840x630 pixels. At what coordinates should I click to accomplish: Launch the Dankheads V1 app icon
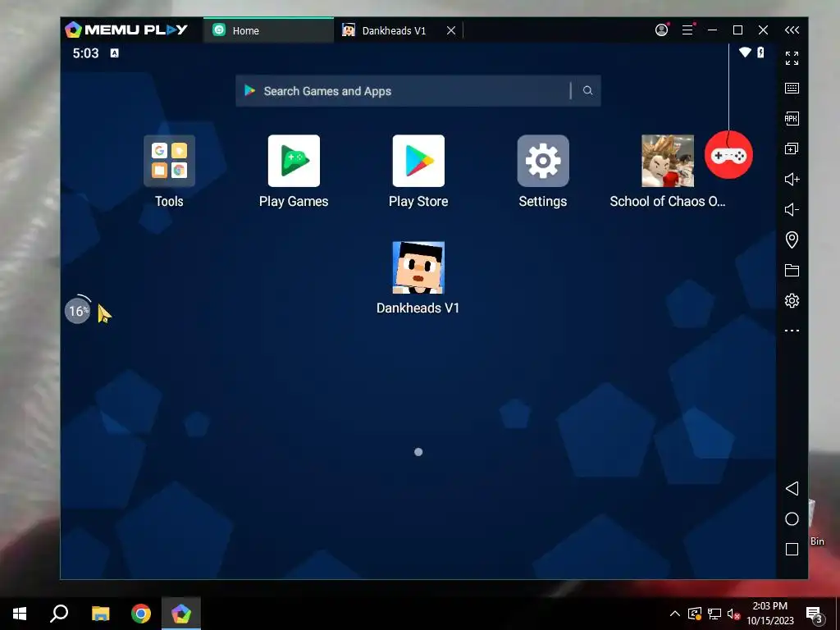click(x=418, y=267)
